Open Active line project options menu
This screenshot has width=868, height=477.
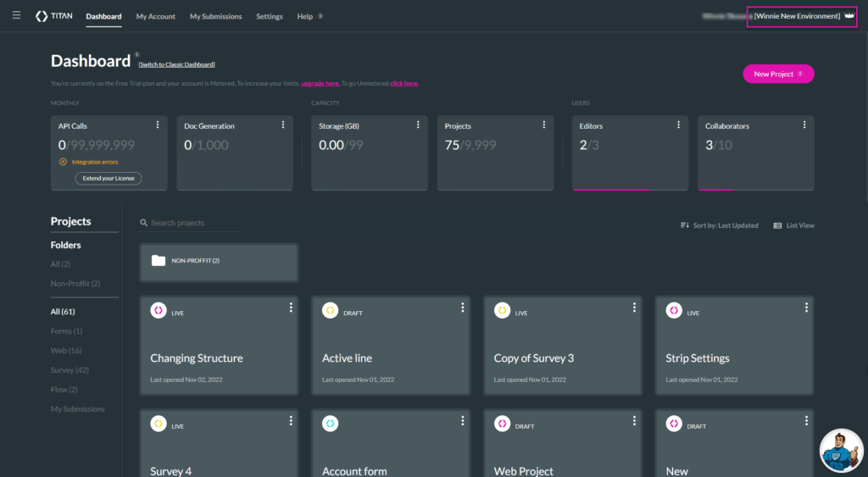point(462,308)
